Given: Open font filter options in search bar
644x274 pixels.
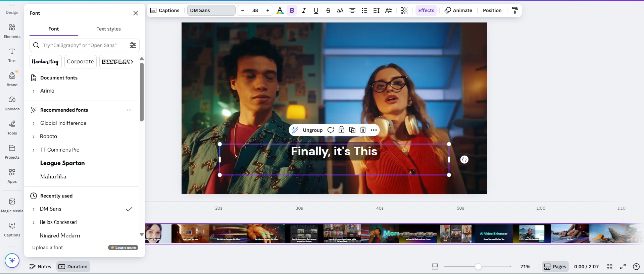Looking at the screenshot, I should [133, 45].
